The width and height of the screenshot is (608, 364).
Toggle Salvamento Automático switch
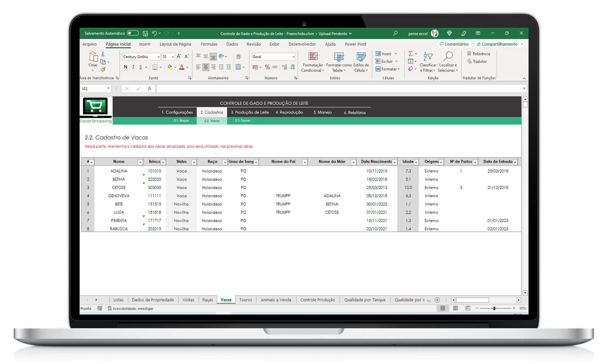(133, 33)
